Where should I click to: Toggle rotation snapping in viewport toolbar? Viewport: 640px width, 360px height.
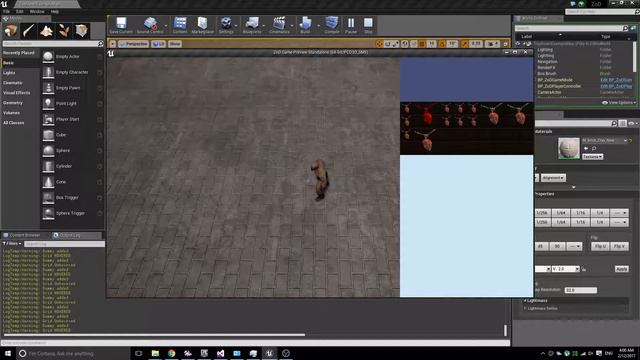[x=442, y=44]
